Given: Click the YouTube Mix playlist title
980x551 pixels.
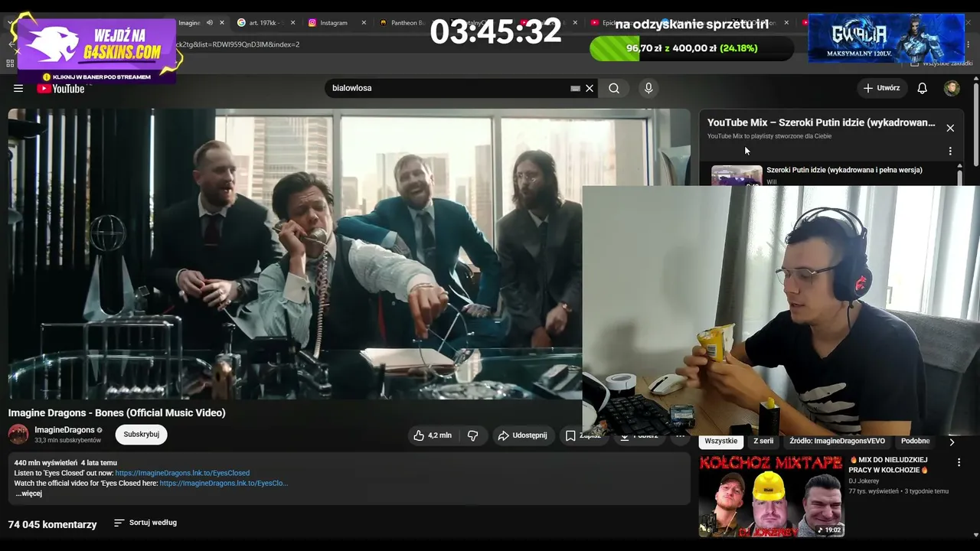Looking at the screenshot, I should [822, 122].
